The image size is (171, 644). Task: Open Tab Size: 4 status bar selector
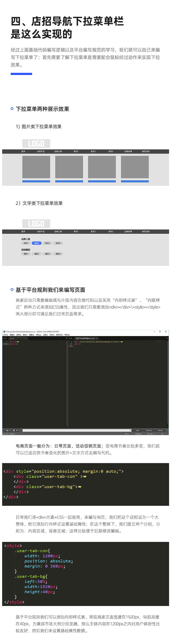click(150, 434)
